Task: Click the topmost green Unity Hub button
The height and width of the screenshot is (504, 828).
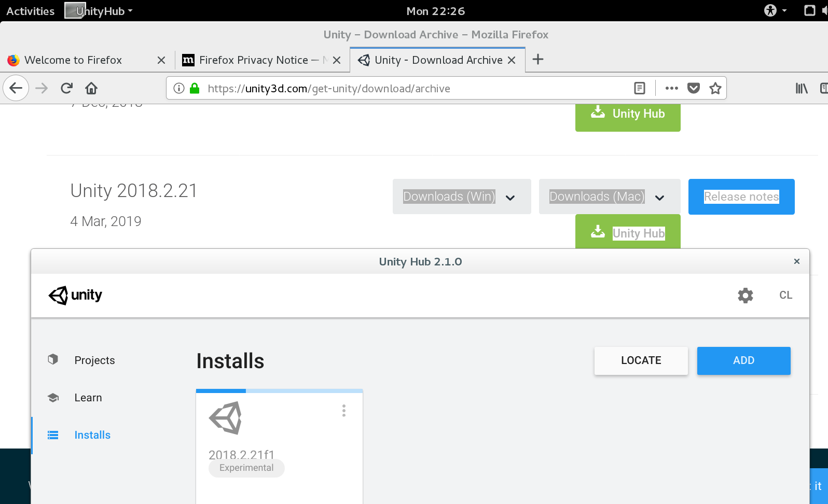Action: click(628, 117)
